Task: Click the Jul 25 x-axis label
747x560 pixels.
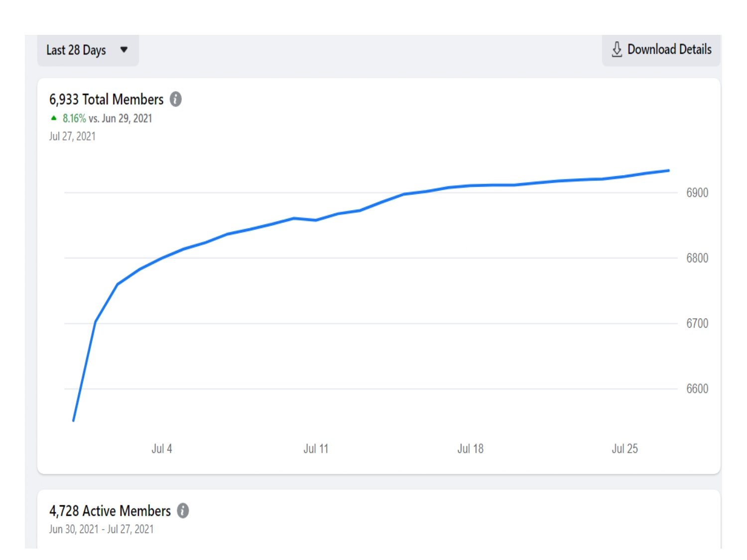Action: click(624, 449)
